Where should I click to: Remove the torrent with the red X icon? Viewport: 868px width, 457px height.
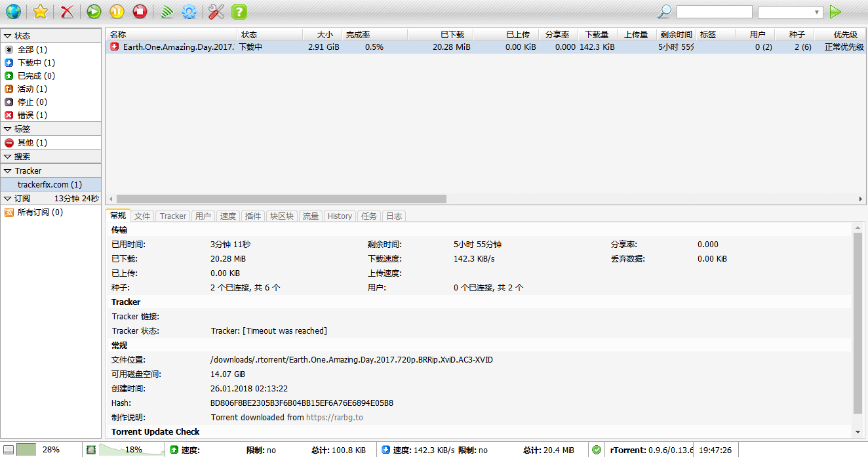tap(67, 11)
